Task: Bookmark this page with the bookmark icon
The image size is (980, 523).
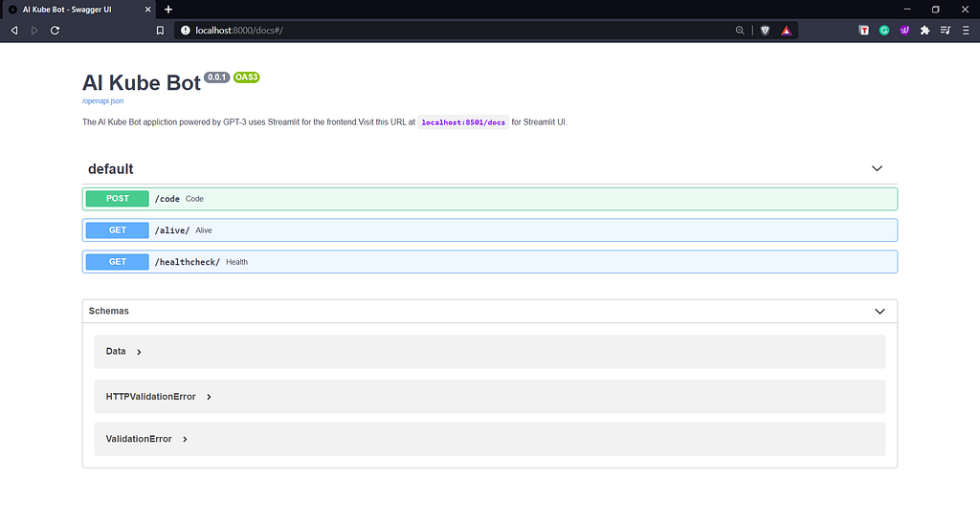Action: tap(160, 30)
